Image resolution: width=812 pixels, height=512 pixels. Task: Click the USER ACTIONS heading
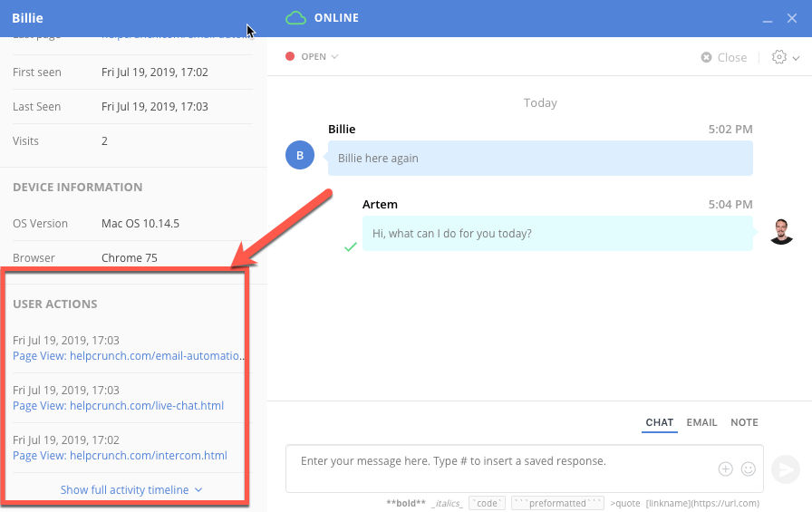coord(55,304)
